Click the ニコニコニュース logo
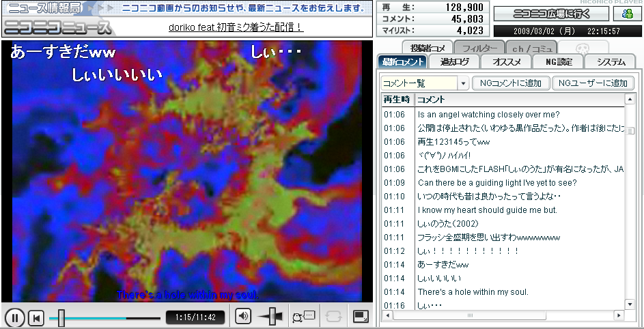This screenshot has height=329, width=644. pyautogui.click(x=57, y=27)
